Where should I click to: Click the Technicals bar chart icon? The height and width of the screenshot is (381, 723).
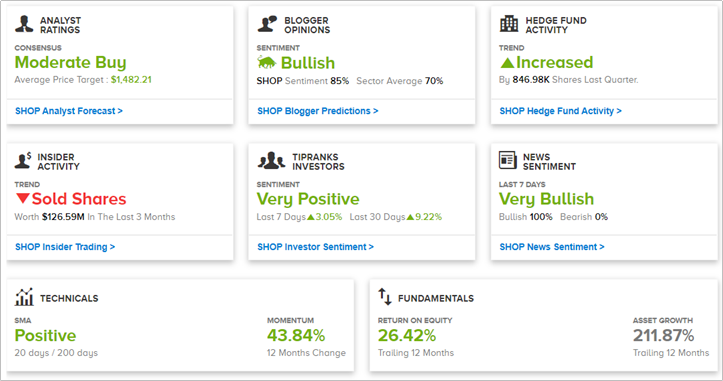click(24, 297)
